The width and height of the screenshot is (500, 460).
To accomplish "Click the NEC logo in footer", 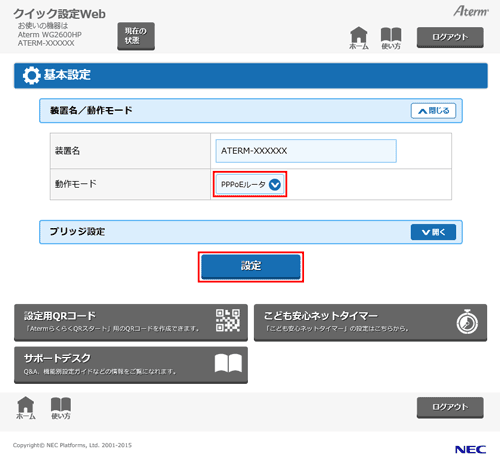I will point(470,450).
